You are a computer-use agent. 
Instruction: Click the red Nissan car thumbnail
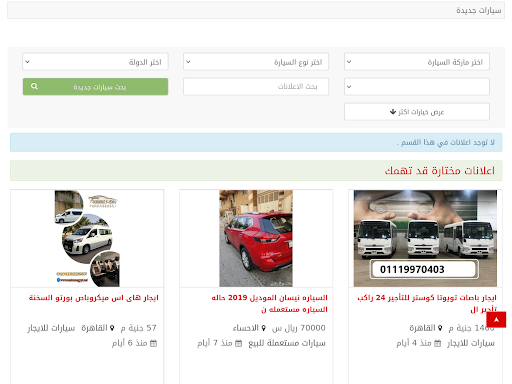(256, 238)
